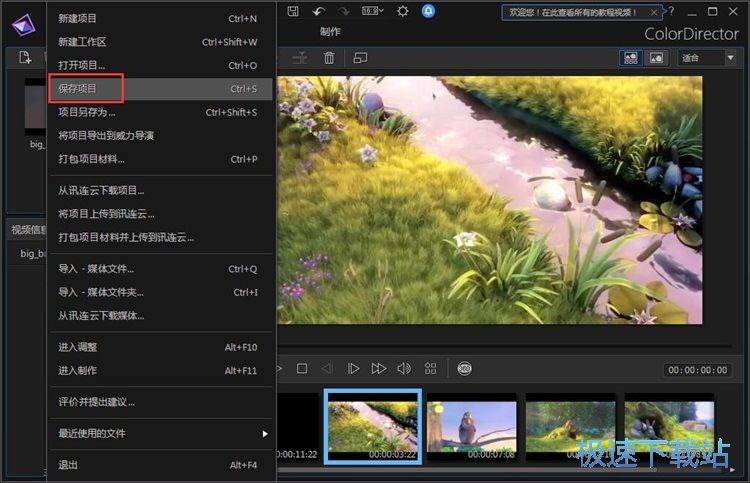Choose 新建项目 from the menu
Viewport: 750px width, 483px height.
click(161, 19)
